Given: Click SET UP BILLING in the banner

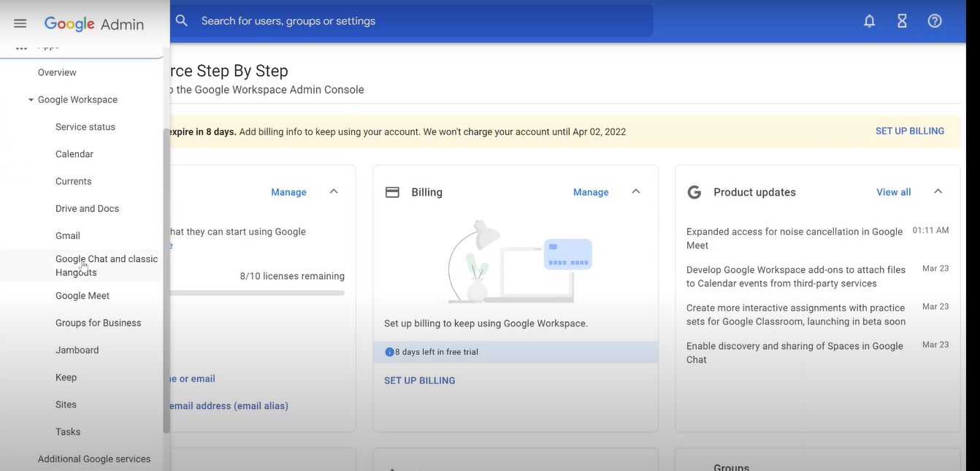Looking at the screenshot, I should click(910, 131).
